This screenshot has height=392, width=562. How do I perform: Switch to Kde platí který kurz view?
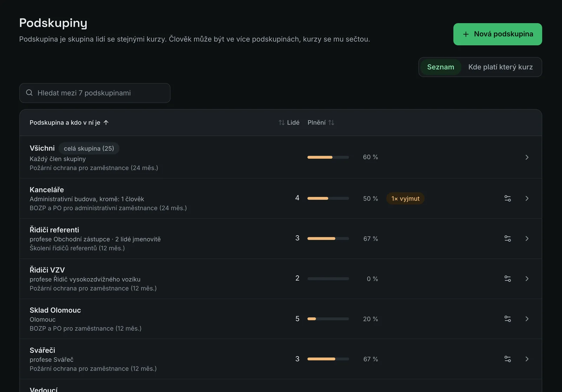click(501, 67)
